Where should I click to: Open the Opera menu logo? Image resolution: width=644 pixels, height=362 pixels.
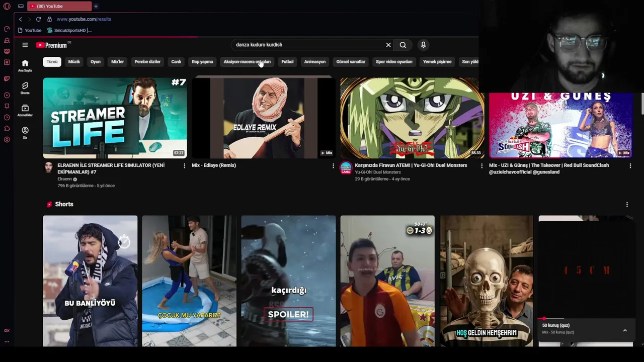7,6
